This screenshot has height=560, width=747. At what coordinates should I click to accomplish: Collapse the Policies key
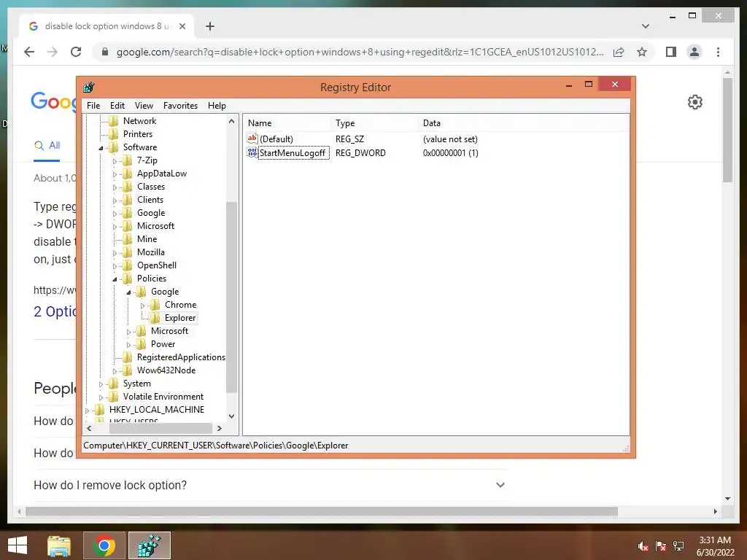(115, 279)
